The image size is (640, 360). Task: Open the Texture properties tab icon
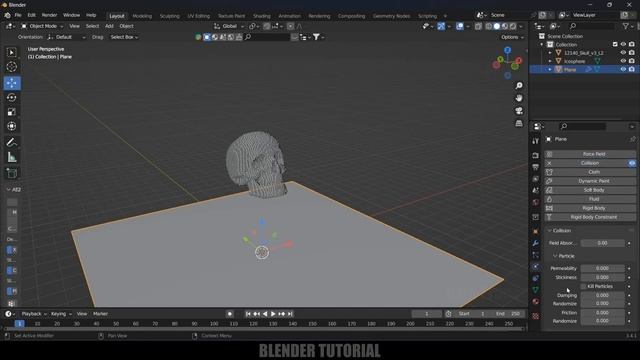(536, 316)
